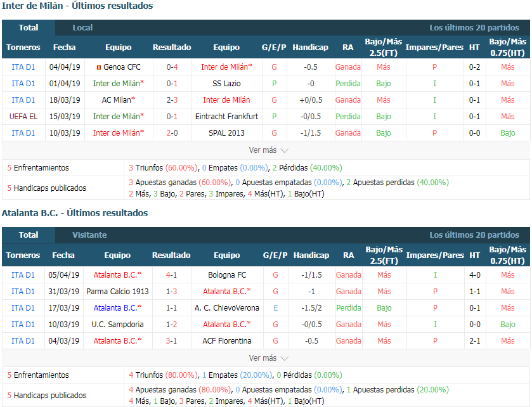532x407 pixels.
Task: Select the 'Atalanta B.C. - Últimos resultados' heading
Action: [75, 213]
